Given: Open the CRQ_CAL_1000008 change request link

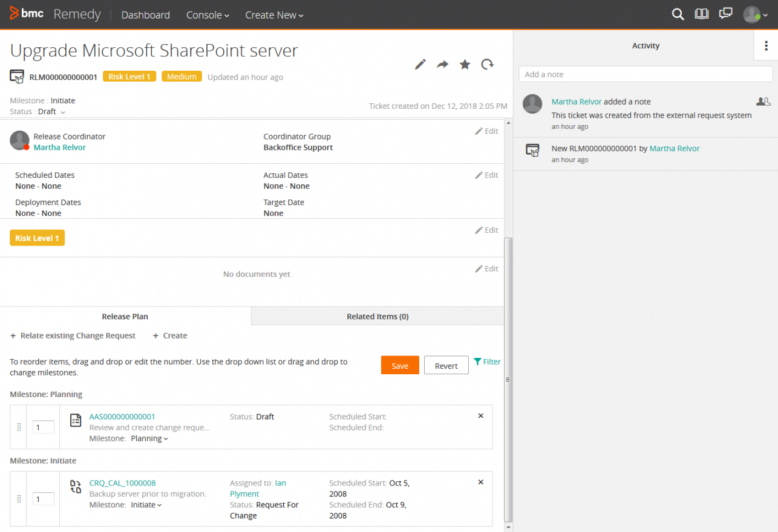Looking at the screenshot, I should coord(122,483).
